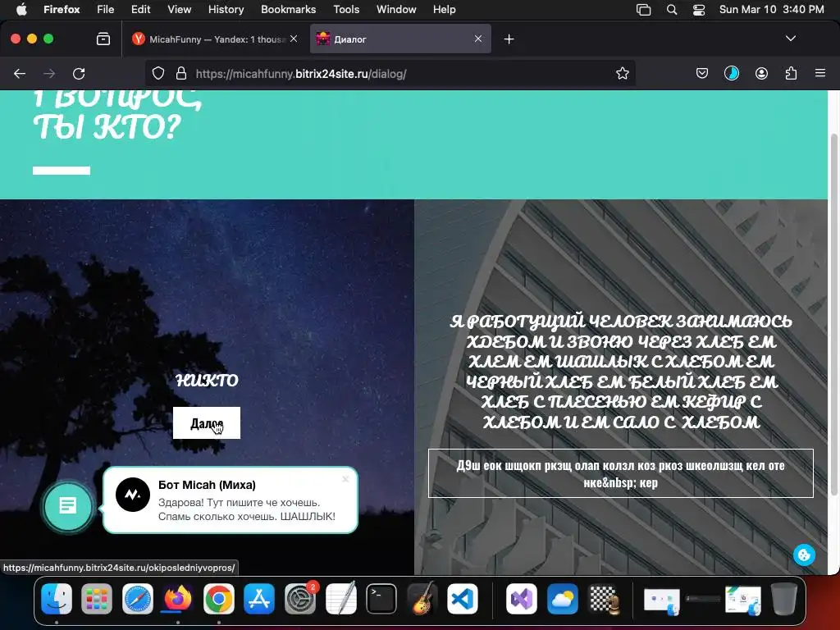Image resolution: width=840 pixels, height=630 pixels.
Task: Launch Chess from the Dock
Action: [x=603, y=598]
